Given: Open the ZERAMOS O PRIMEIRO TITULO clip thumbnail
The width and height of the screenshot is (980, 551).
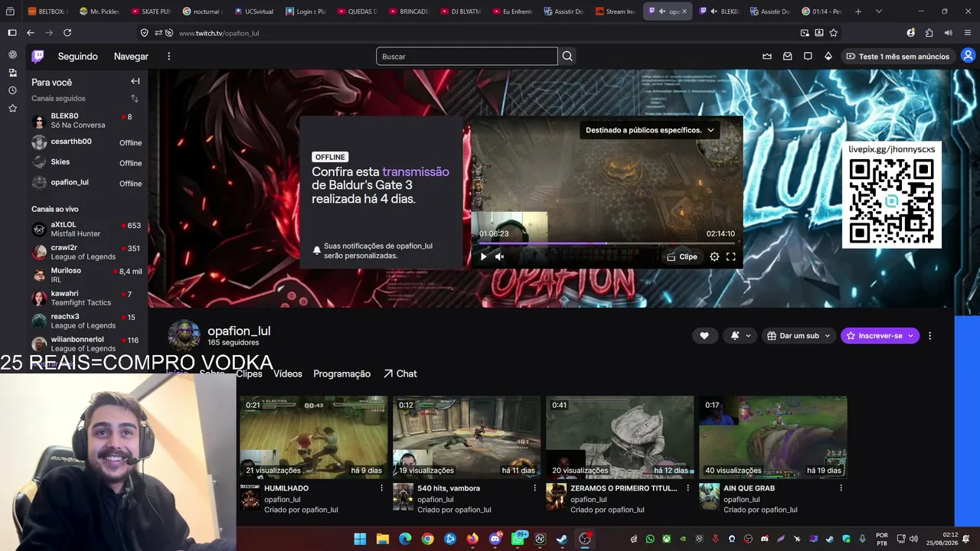Looking at the screenshot, I should click(620, 437).
